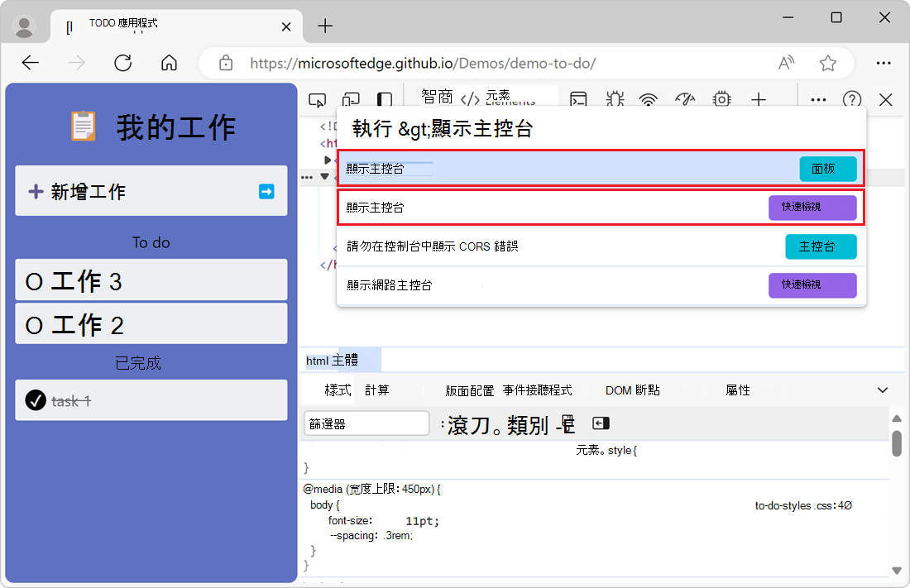Screen dimensions: 910x588
Task: Activate the debugger (bug) icon
Action: pyautogui.click(x=615, y=99)
